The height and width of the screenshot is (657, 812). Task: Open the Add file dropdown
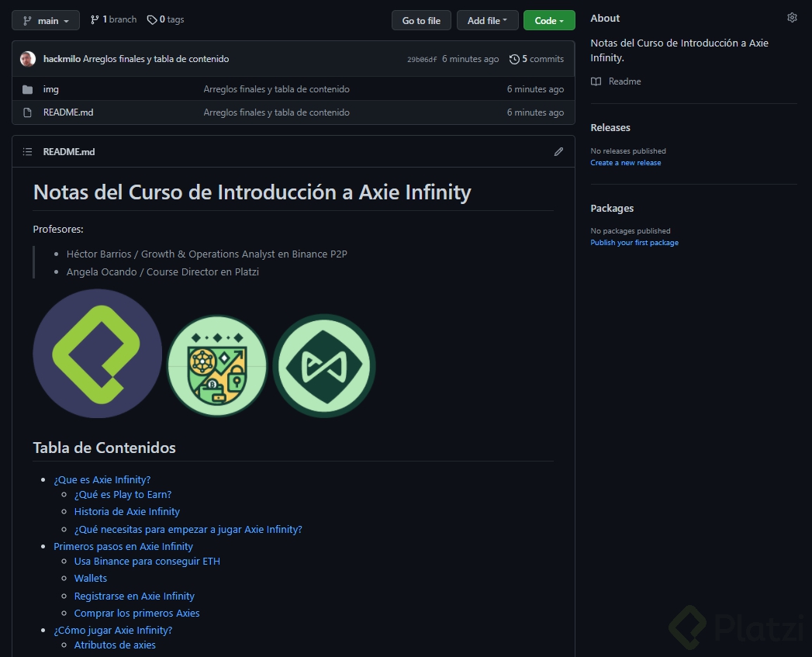coord(487,20)
